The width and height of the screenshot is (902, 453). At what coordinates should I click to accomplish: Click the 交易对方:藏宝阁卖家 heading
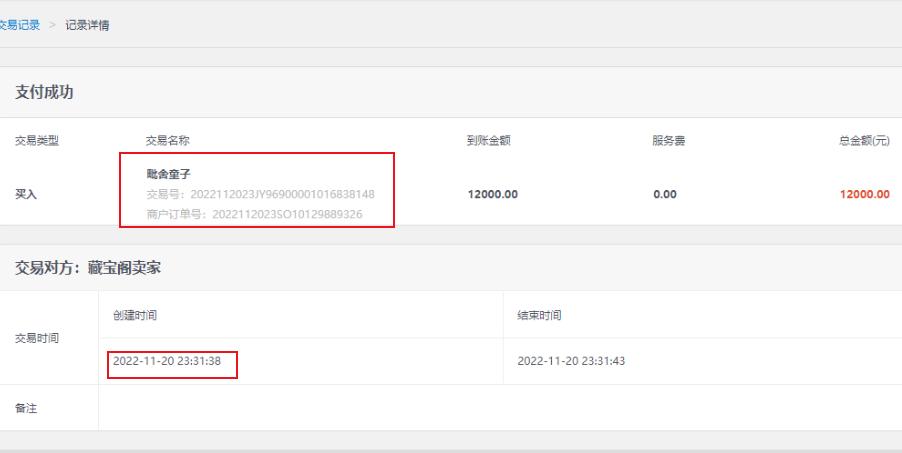coord(88,268)
